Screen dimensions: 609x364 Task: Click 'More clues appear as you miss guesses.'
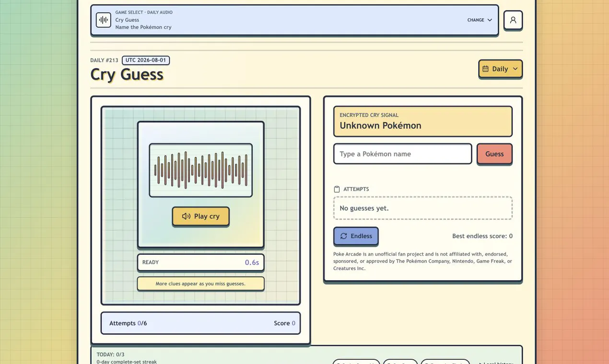[201, 284]
